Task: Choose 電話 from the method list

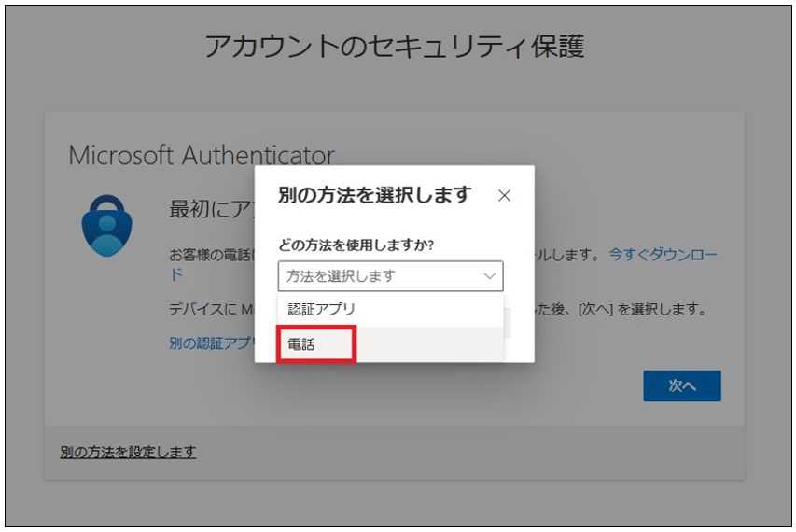Action: coord(390,344)
